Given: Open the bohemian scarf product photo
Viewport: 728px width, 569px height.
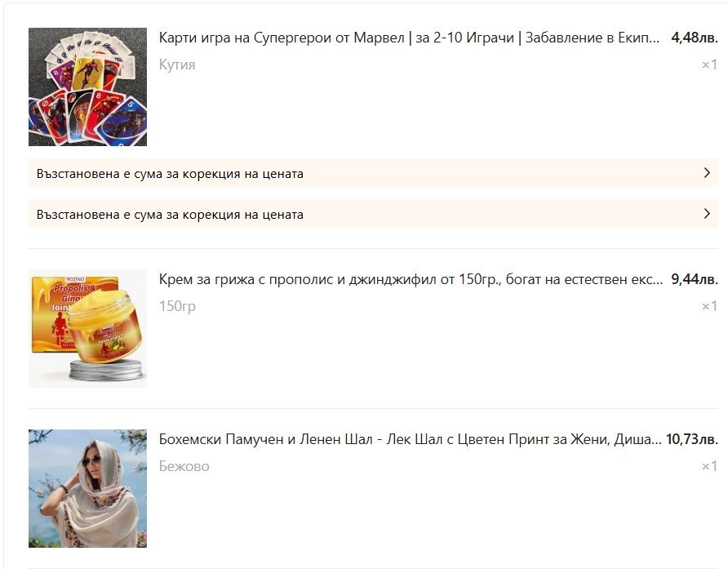Looking at the screenshot, I should (88, 488).
